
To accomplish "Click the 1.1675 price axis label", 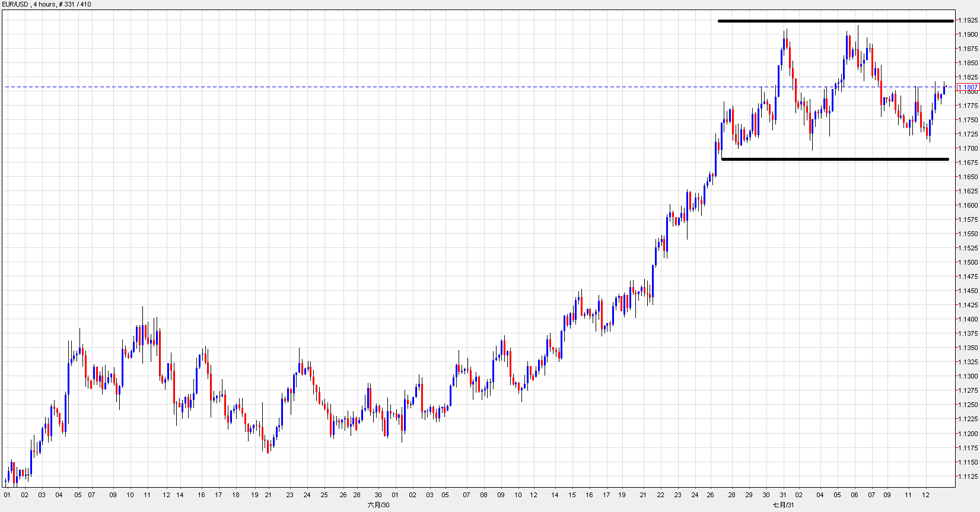I will 968,163.
